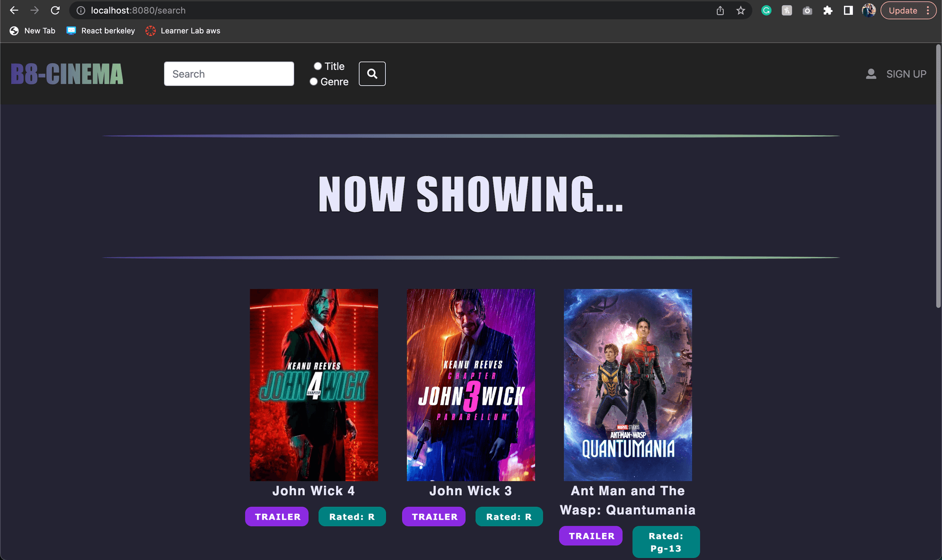Open the John Wick 3 poster
The width and height of the screenshot is (942, 560).
coord(471,385)
